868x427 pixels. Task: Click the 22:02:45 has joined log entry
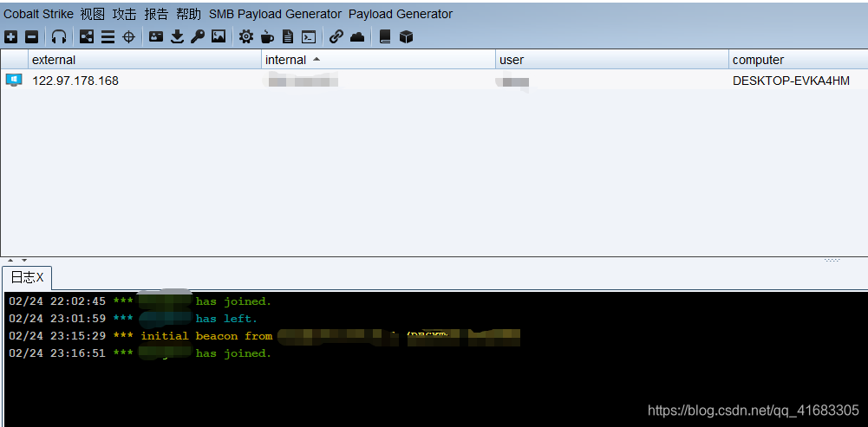(140, 301)
